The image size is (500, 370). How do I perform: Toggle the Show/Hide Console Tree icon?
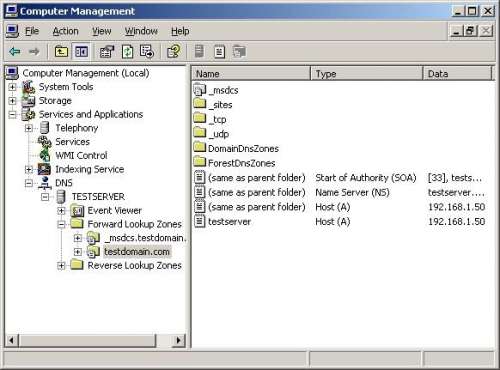coord(81,52)
